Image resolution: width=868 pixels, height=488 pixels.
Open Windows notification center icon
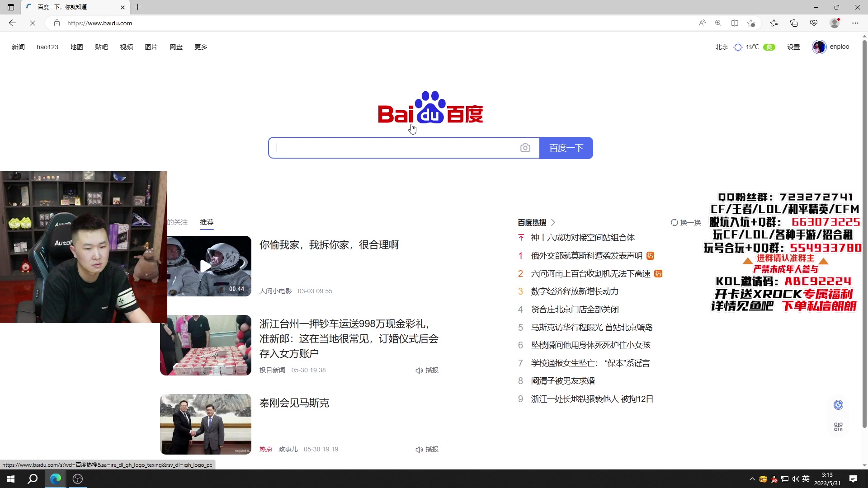[x=853, y=479]
